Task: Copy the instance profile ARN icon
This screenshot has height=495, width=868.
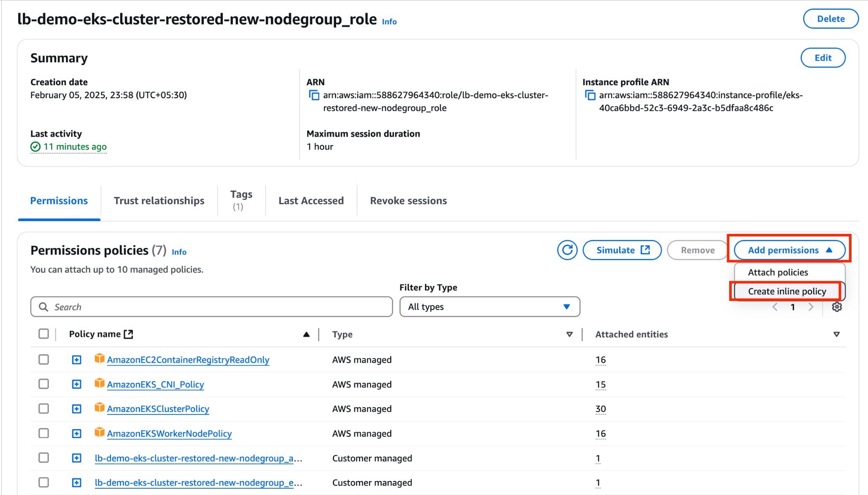Action: pos(590,95)
